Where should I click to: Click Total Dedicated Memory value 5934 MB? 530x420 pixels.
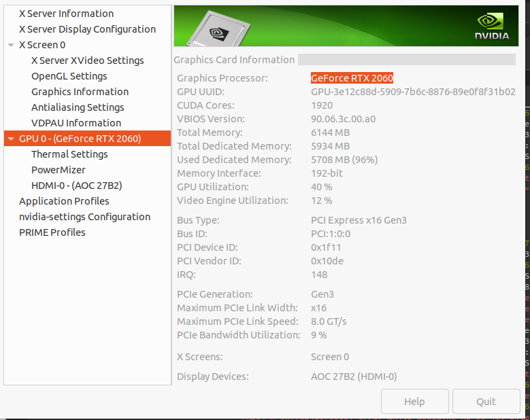330,146
